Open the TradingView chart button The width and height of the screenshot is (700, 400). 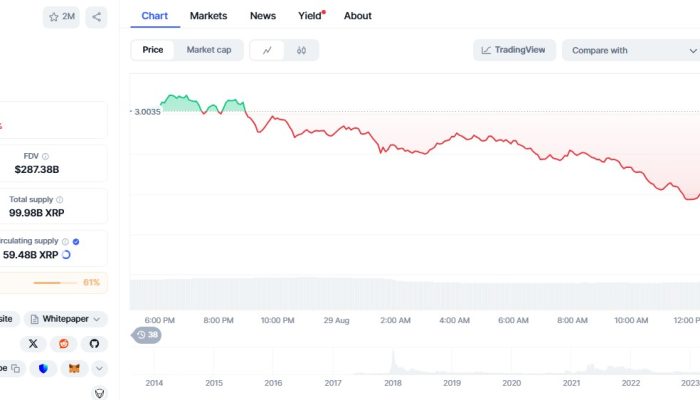pyautogui.click(x=514, y=50)
